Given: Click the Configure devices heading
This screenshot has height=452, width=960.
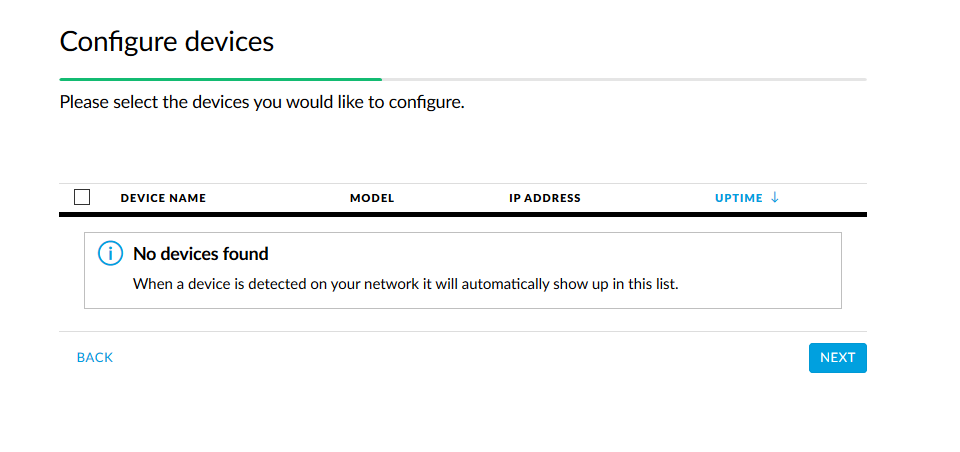Looking at the screenshot, I should [167, 42].
